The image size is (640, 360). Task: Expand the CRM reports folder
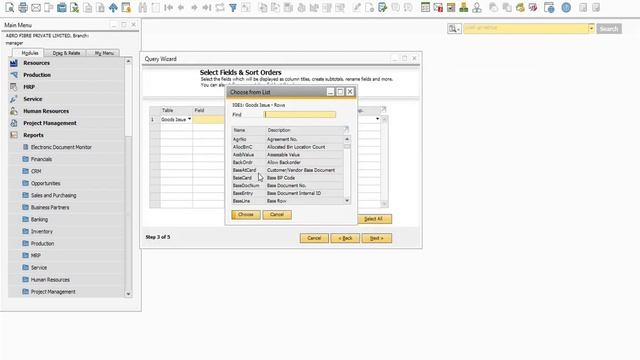(36, 171)
